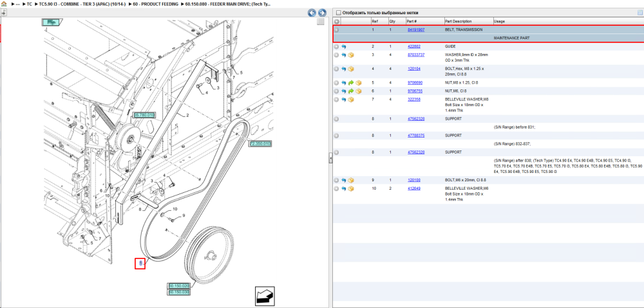Click the MAINTENANCE PART usage text
644x308 pixels.
point(511,38)
